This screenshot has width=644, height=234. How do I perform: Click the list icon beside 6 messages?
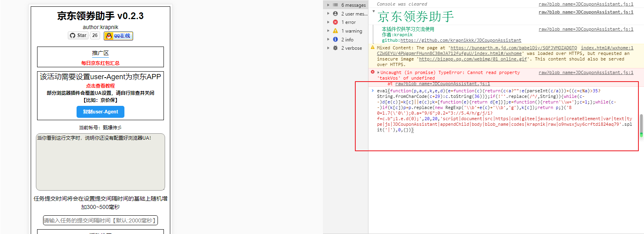[x=335, y=5]
